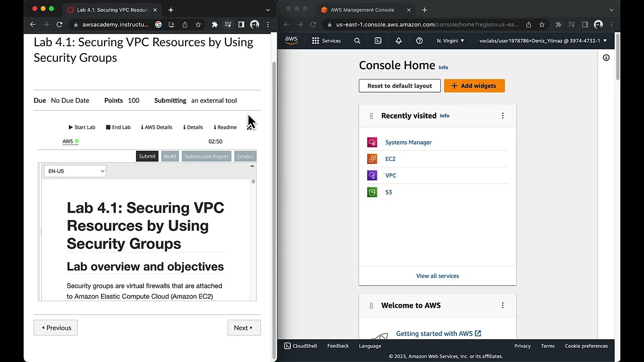Screen dimensions: 644x362
Task: Open info panel icon at console right edge
Action: pos(606,58)
